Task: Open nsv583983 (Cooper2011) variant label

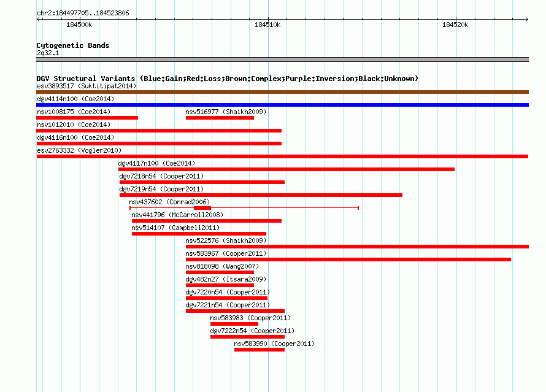Action: pyautogui.click(x=250, y=318)
